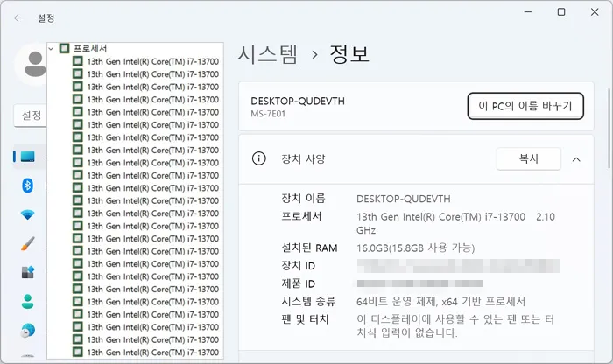
Task: Open the Accounts person icon in sidebar
Action: pos(27,301)
